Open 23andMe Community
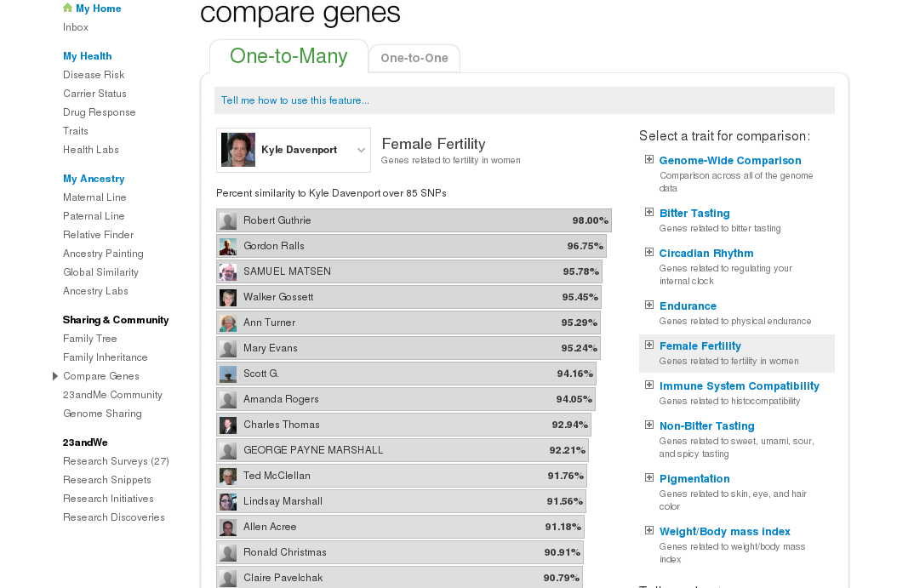The height and width of the screenshot is (588, 914). pyautogui.click(x=112, y=394)
